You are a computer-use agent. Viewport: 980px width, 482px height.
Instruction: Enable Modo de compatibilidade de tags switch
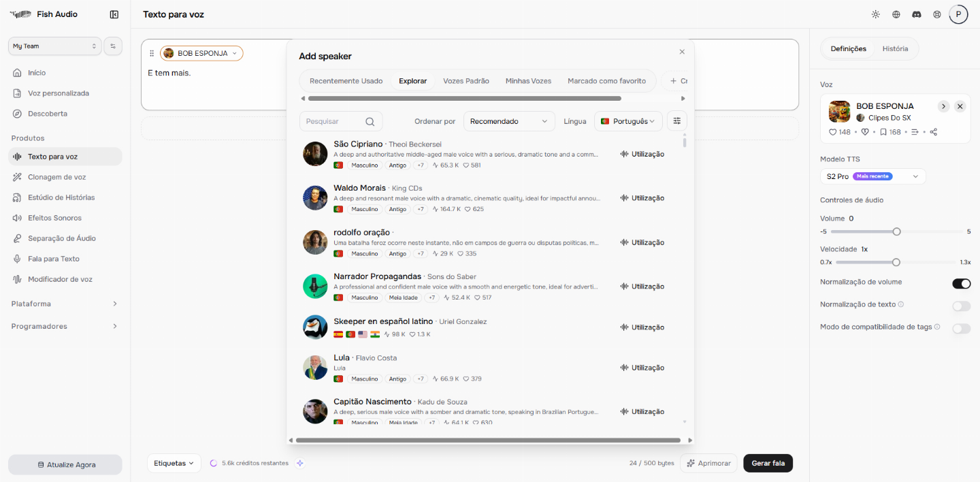coord(961,329)
